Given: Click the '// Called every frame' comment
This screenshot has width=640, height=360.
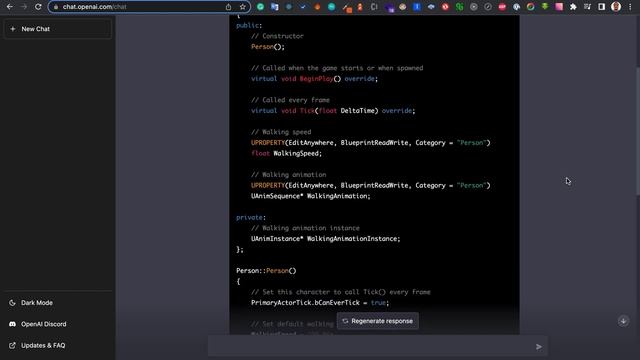Looking at the screenshot, I should 290,100.
